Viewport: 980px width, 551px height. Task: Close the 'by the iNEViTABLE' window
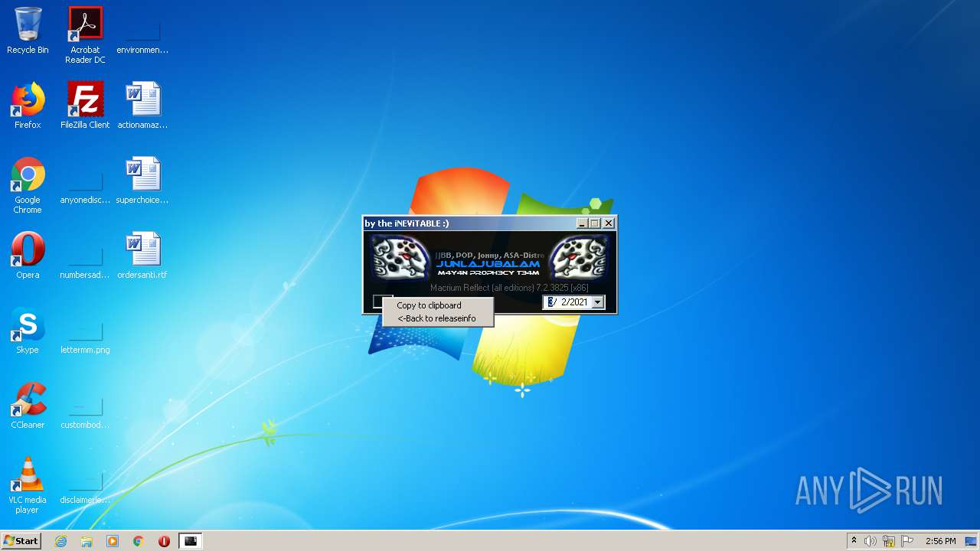[x=609, y=223]
